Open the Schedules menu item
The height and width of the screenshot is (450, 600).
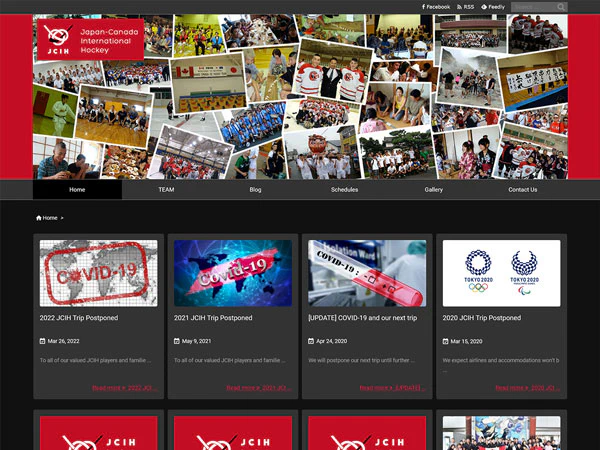click(344, 189)
